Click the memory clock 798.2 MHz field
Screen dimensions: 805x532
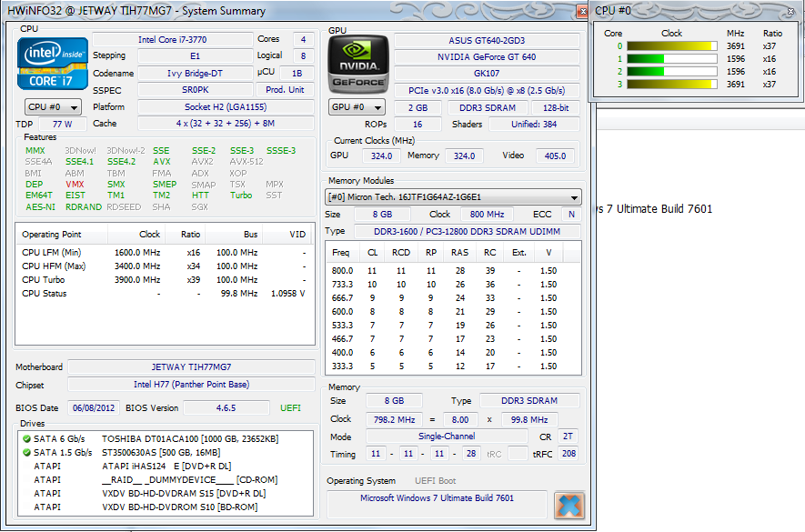click(x=394, y=419)
